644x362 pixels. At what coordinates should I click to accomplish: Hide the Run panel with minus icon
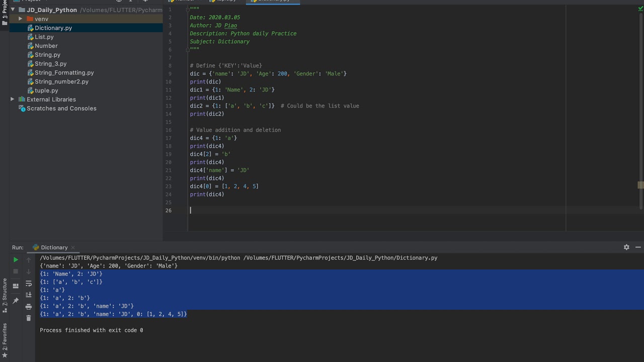[x=638, y=247]
